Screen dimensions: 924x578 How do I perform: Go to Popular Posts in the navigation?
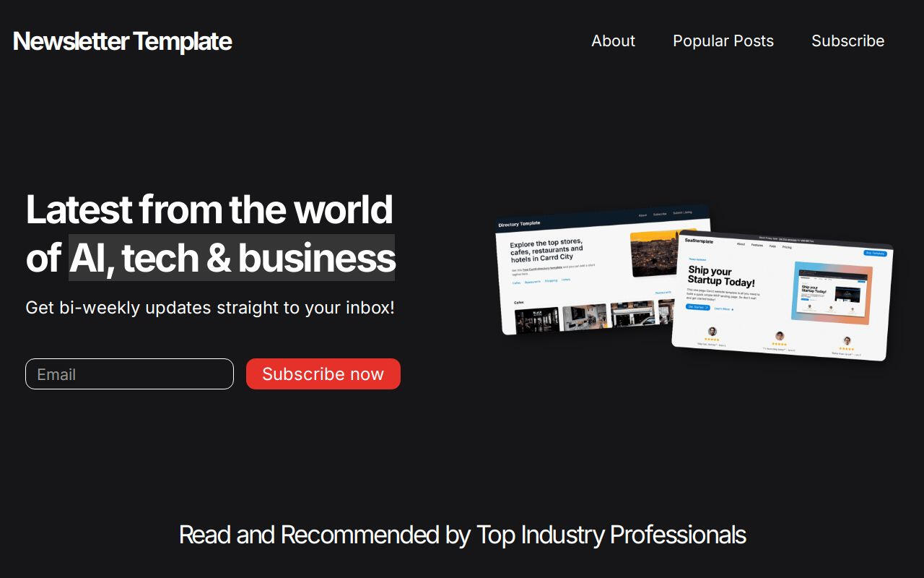pos(723,41)
